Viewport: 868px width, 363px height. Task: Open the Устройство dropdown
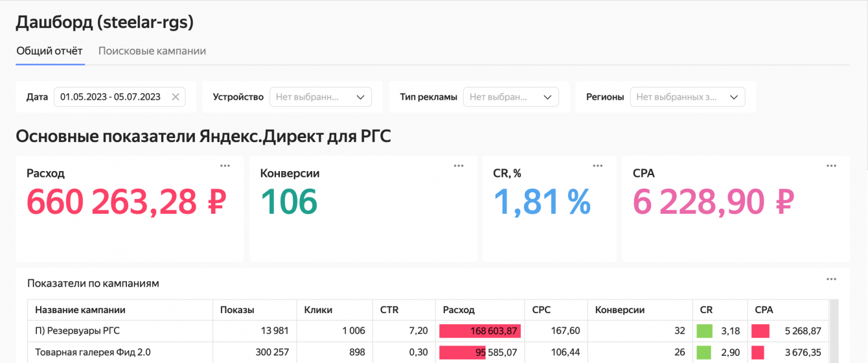[321, 97]
